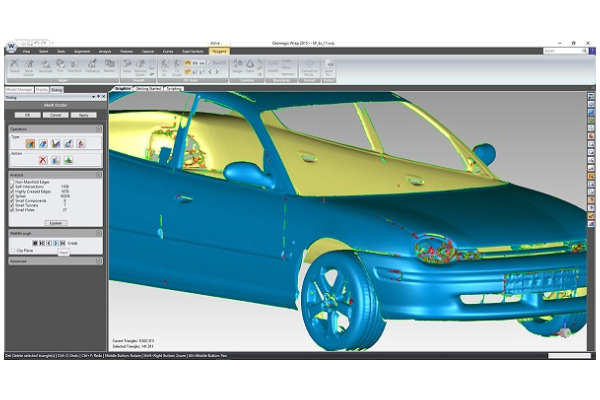Click the Fill All holes icon
Viewport: 600px width, 400px height.
pyautogui.click(x=165, y=68)
